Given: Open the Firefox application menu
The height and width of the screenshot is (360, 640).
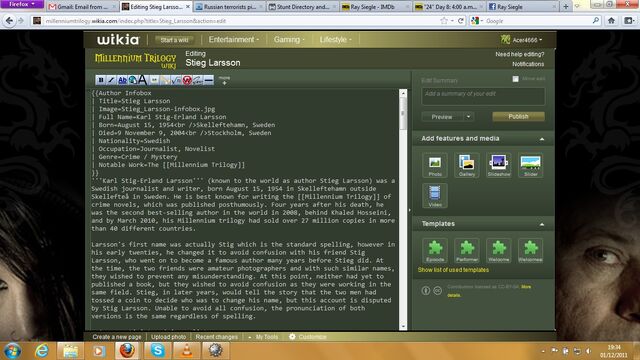Looking at the screenshot, I should (x=22, y=4).
